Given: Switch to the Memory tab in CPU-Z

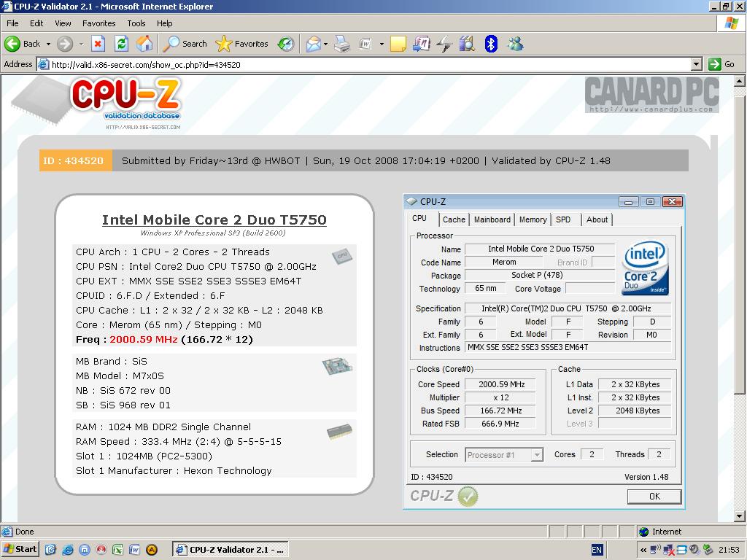Looking at the screenshot, I should [533, 219].
